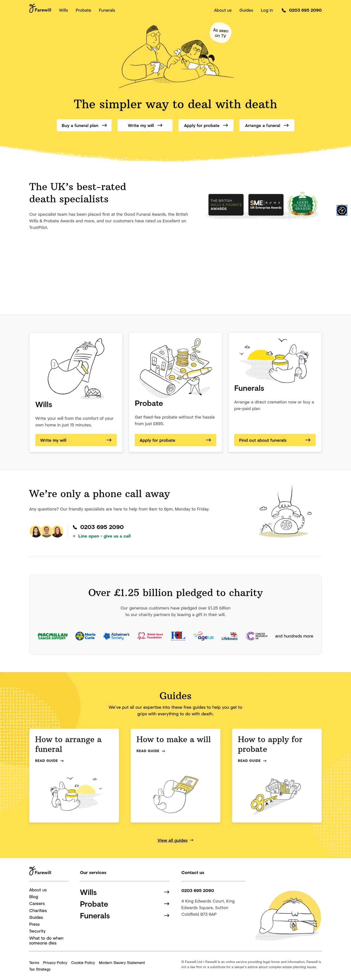Click the arrow beside Wills in footer
Image resolution: width=351 pixels, height=980 pixels.
(x=166, y=892)
